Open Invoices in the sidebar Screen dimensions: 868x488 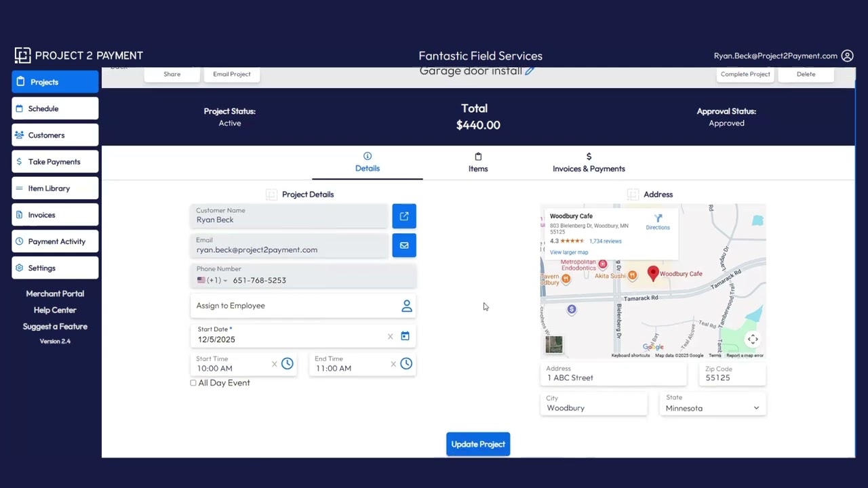(55, 215)
